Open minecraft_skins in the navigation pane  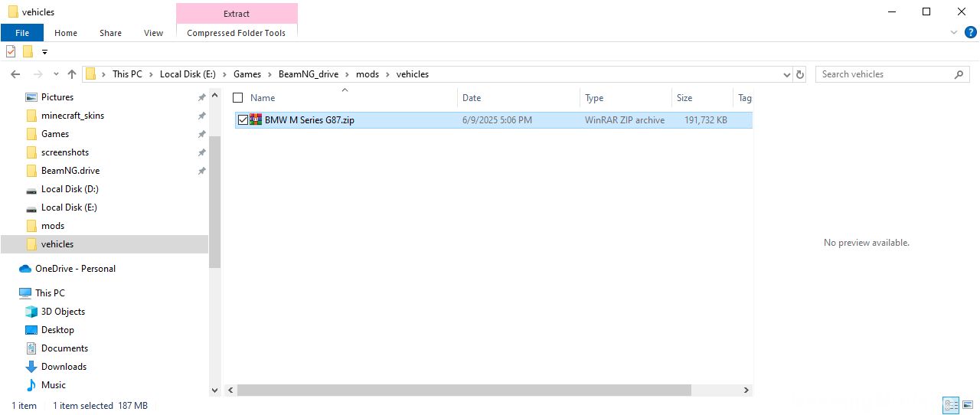(73, 116)
